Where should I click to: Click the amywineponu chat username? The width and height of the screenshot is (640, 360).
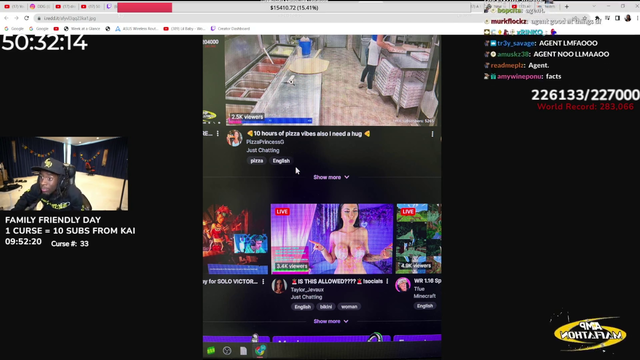(x=520, y=76)
